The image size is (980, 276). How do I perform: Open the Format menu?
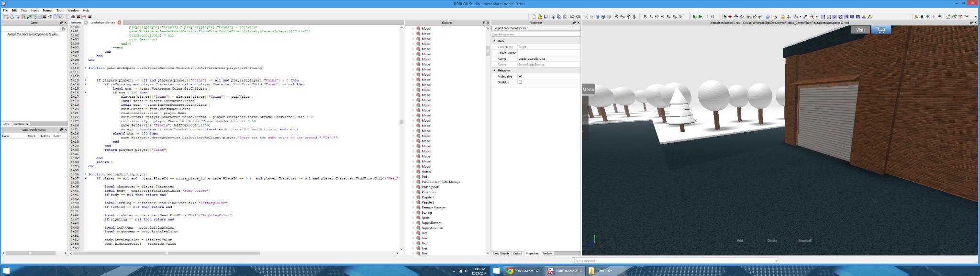tap(47, 10)
